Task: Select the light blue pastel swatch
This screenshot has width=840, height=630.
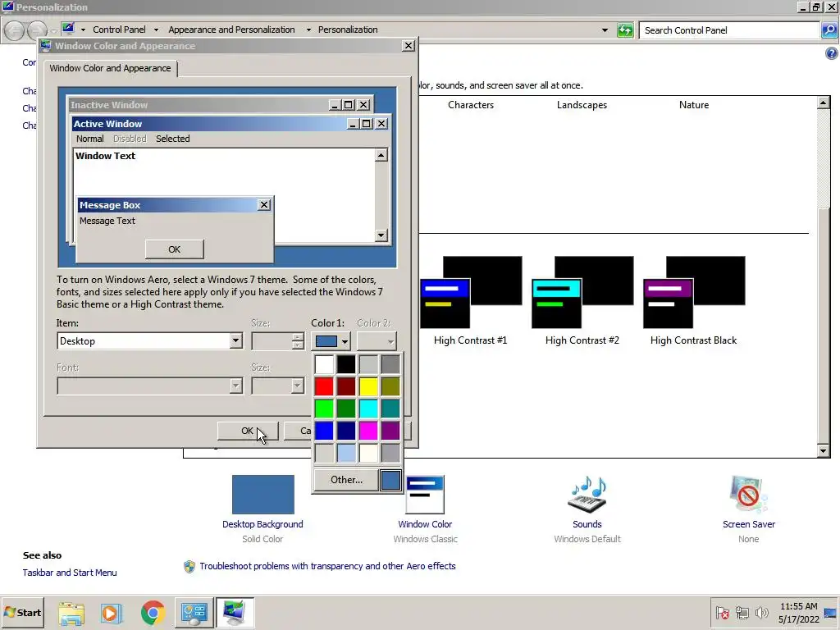Action: pos(346,453)
